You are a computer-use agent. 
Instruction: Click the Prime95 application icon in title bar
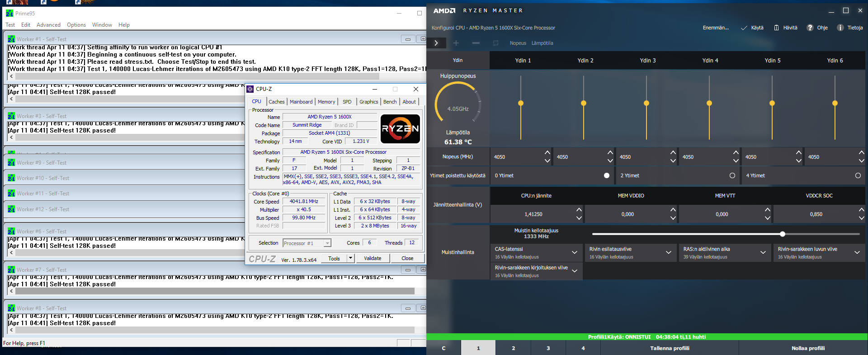(9, 13)
